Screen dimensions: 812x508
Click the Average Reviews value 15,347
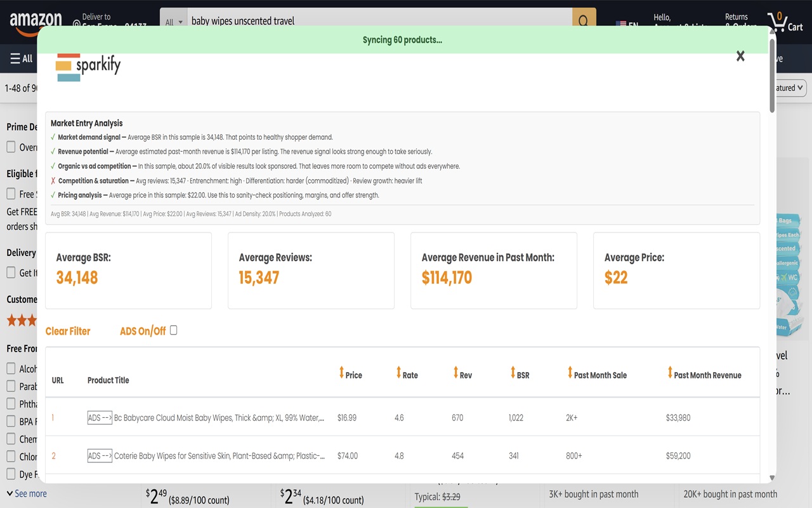259,277
